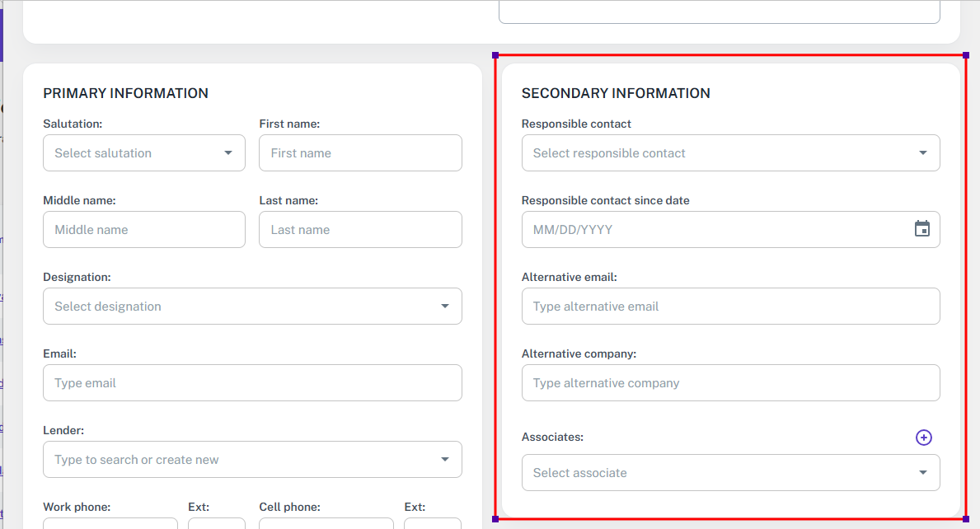Viewport: 980px width, 529px height.
Task: Focus the Cell phone input field
Action: click(x=326, y=523)
